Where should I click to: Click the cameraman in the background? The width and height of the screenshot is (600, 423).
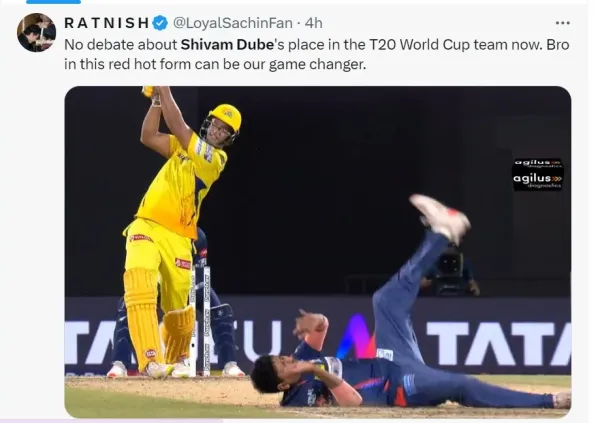[450, 271]
